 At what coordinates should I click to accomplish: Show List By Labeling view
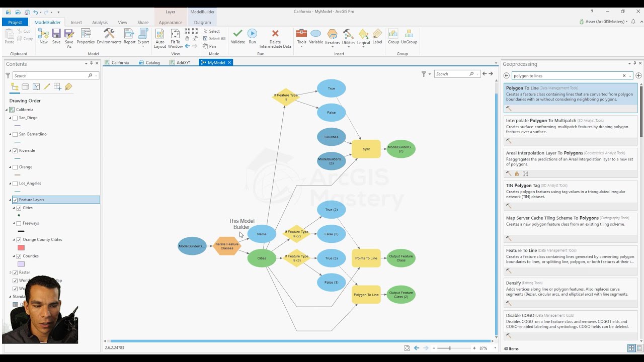coord(68,87)
